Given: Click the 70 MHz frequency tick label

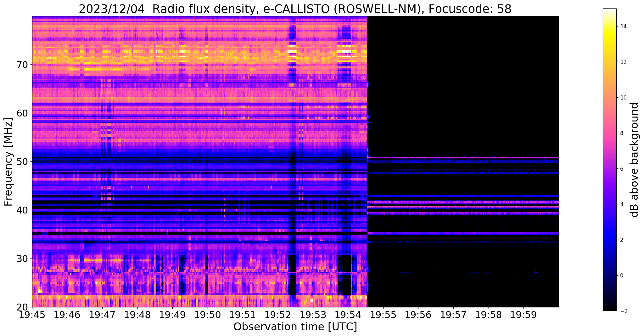Looking at the screenshot, I should [22, 64].
